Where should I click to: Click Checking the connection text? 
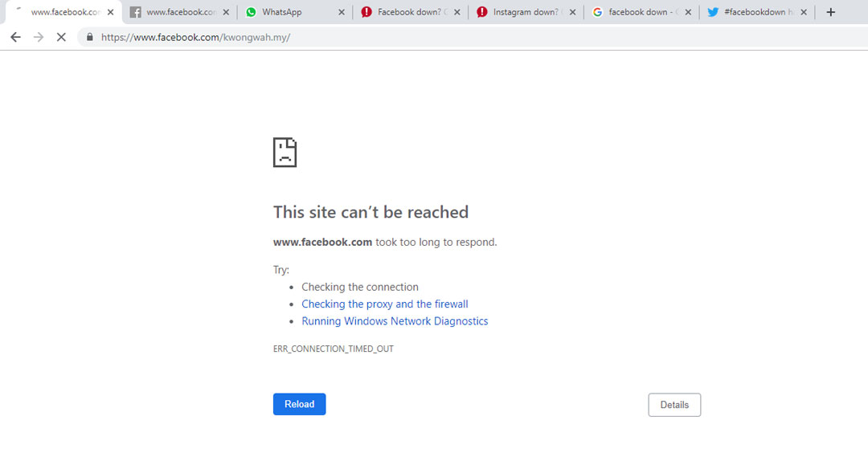click(x=360, y=287)
